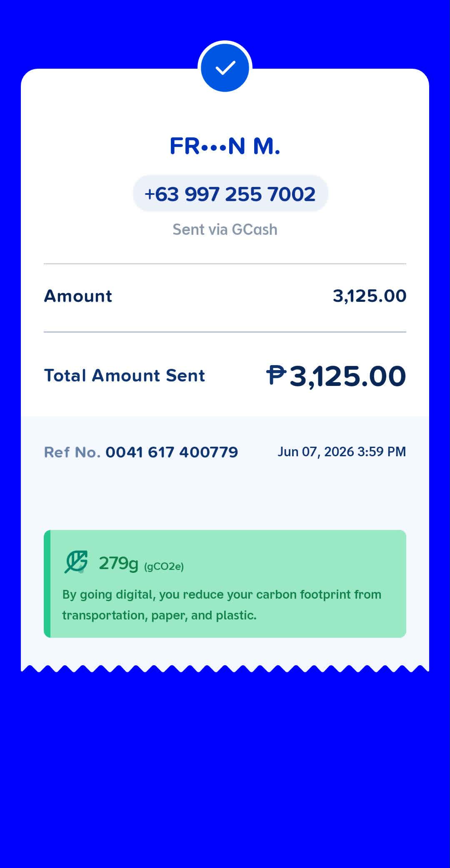Tap the peso sign beside total amount
450x868 pixels.
[x=276, y=374]
